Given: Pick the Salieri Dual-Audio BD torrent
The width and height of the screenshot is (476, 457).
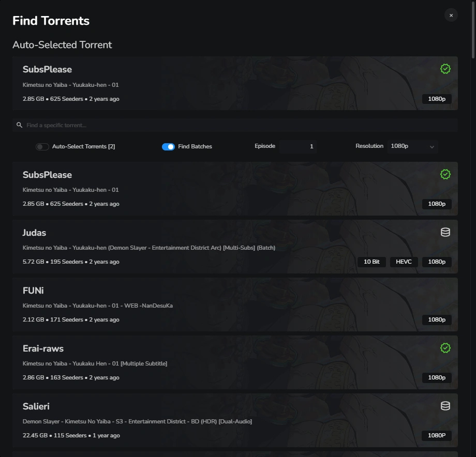Looking at the screenshot, I should point(207,420).
